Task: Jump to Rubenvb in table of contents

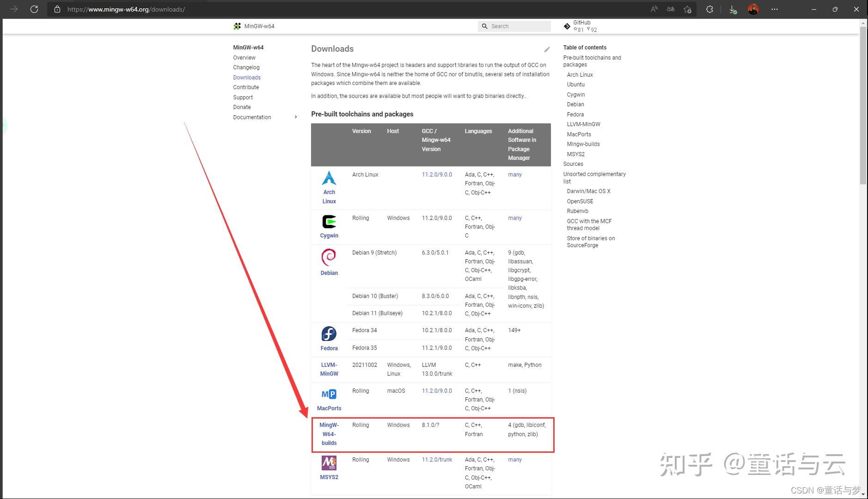Action: (x=578, y=211)
